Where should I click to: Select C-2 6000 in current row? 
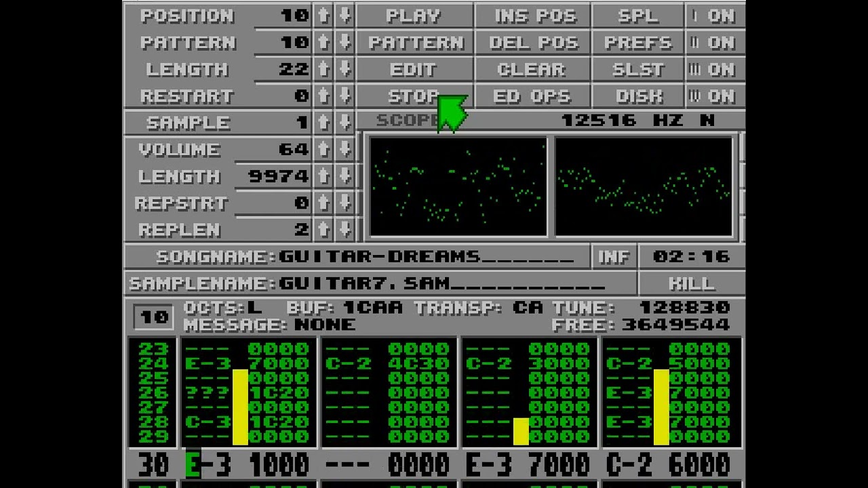[667, 465]
